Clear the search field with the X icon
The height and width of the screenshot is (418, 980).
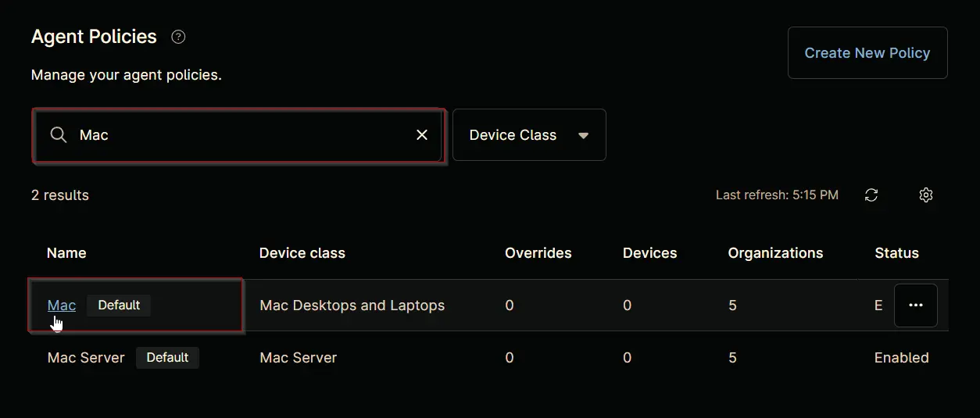point(422,135)
